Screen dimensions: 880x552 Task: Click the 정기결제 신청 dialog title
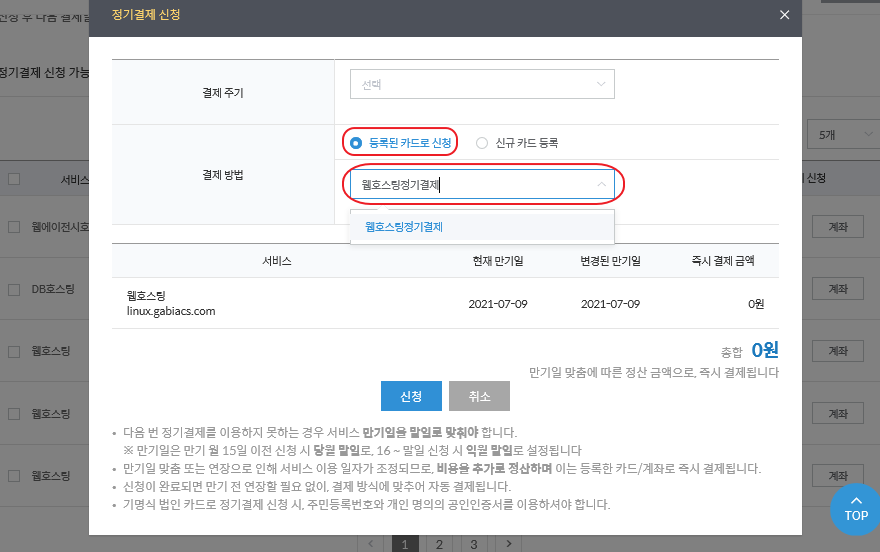pyautogui.click(x=146, y=15)
